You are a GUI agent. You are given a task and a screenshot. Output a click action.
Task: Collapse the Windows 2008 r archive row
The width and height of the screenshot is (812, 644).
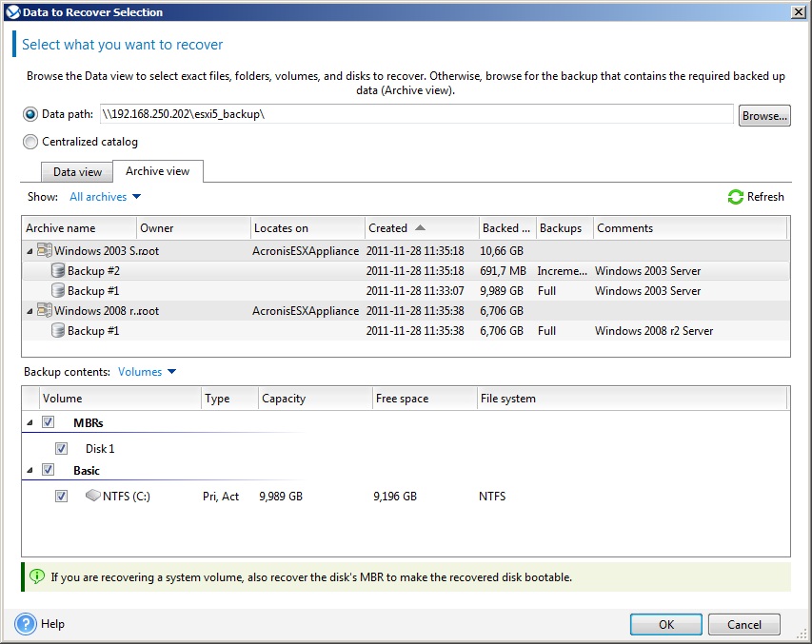tap(30, 312)
